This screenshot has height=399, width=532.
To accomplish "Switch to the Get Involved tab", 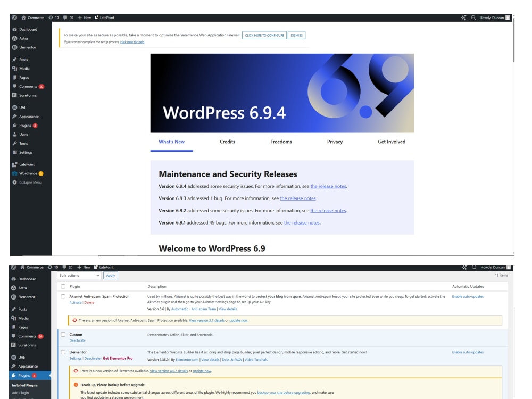I will point(392,142).
